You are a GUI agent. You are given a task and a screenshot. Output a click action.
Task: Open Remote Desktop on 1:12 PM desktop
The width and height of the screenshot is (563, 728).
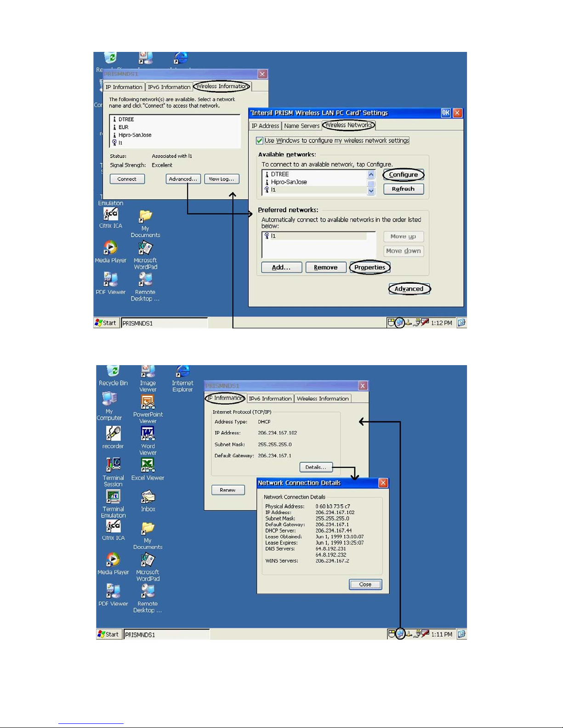[145, 287]
